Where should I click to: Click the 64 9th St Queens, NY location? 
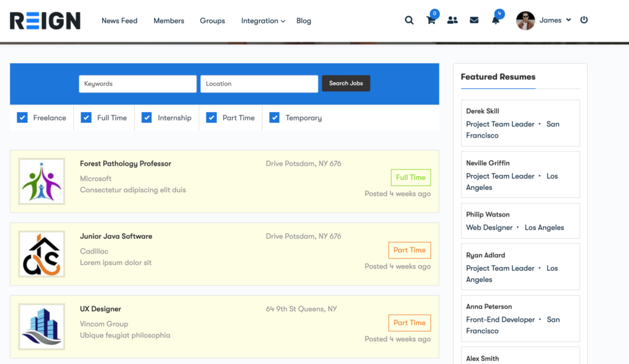[x=301, y=309]
